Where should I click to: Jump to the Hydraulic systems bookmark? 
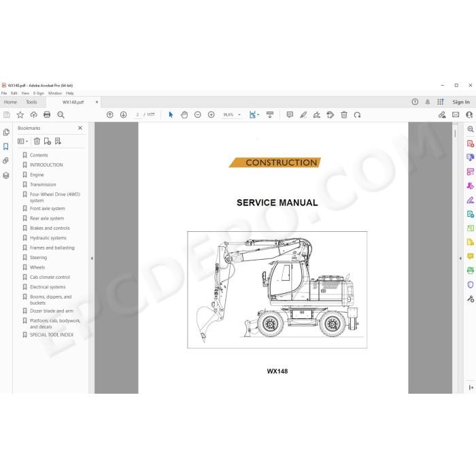(48, 238)
